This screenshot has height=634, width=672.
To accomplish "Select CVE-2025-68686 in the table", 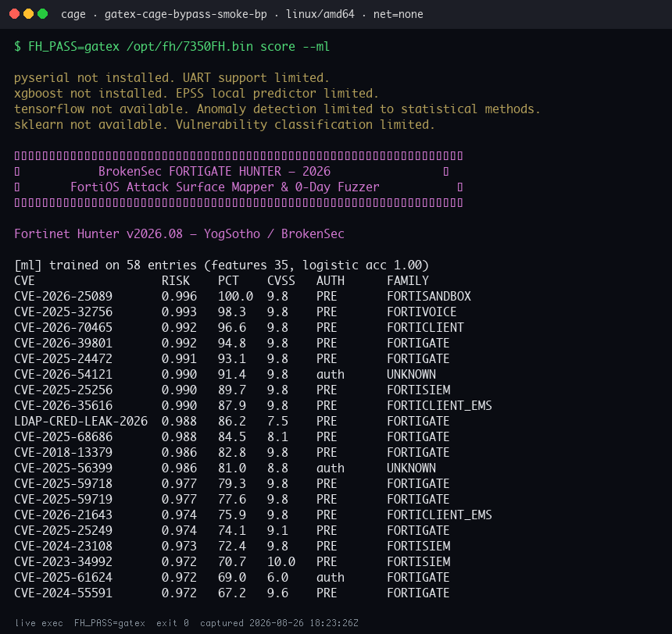I will click(x=63, y=436).
